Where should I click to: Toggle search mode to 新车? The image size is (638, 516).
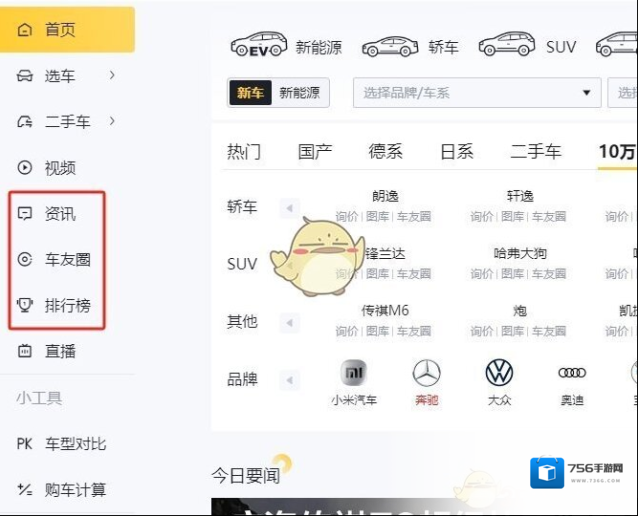pyautogui.click(x=250, y=93)
